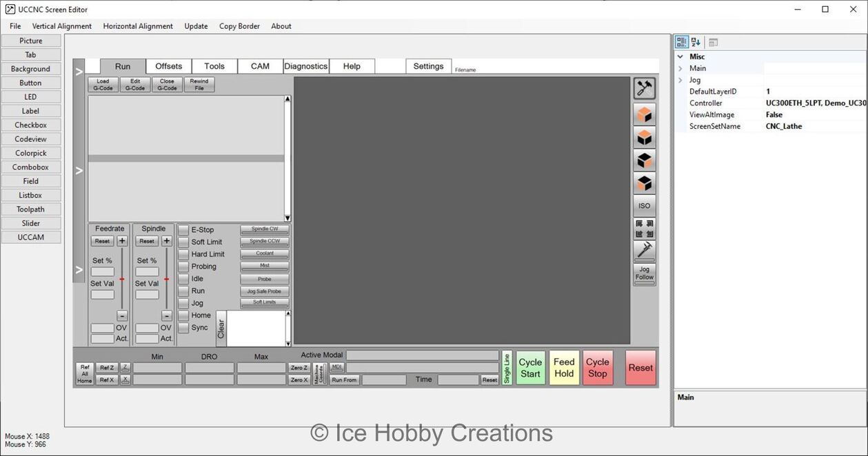This screenshot has height=456, width=868.
Task: Click the Active Modal field
Action: tap(422, 355)
